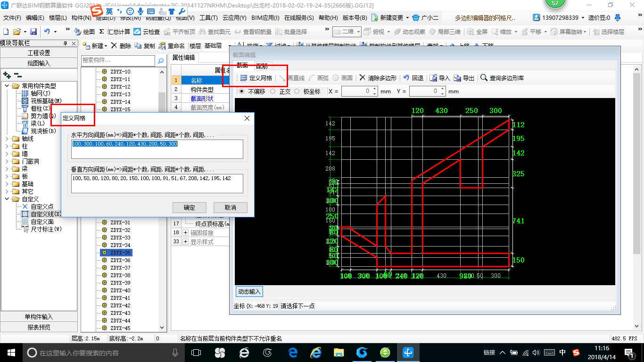Click the 垂直方向间距 input field
The height and width of the screenshot is (362, 644).
[157, 184]
